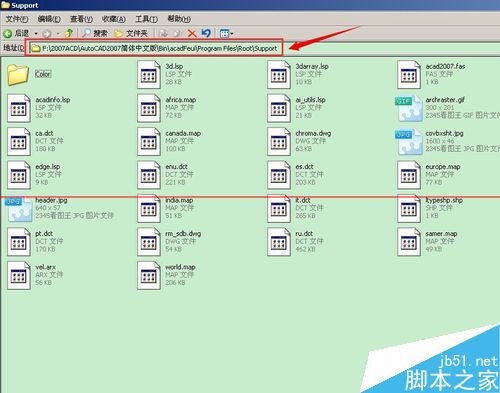The image size is (500, 393).
Task: Click the forward navigation arrow
Action: click(47, 34)
